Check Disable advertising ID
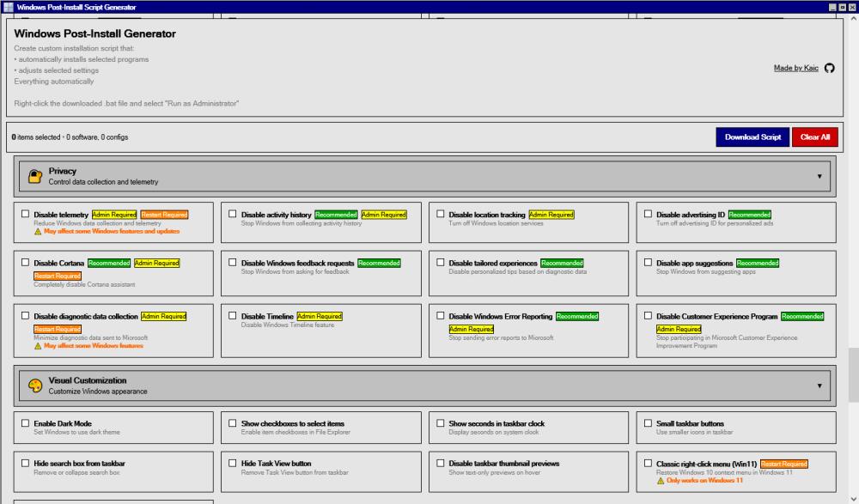The width and height of the screenshot is (859, 504). (648, 214)
